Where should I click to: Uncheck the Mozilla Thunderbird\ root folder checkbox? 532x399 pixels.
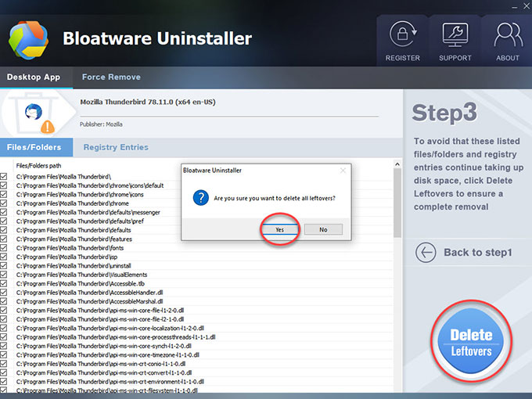coord(4,177)
